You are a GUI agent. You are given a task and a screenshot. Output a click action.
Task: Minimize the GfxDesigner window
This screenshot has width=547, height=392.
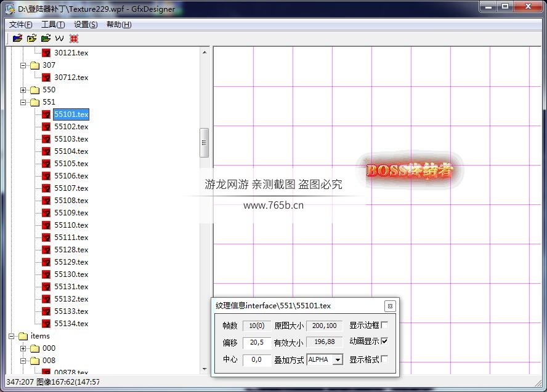pos(488,6)
